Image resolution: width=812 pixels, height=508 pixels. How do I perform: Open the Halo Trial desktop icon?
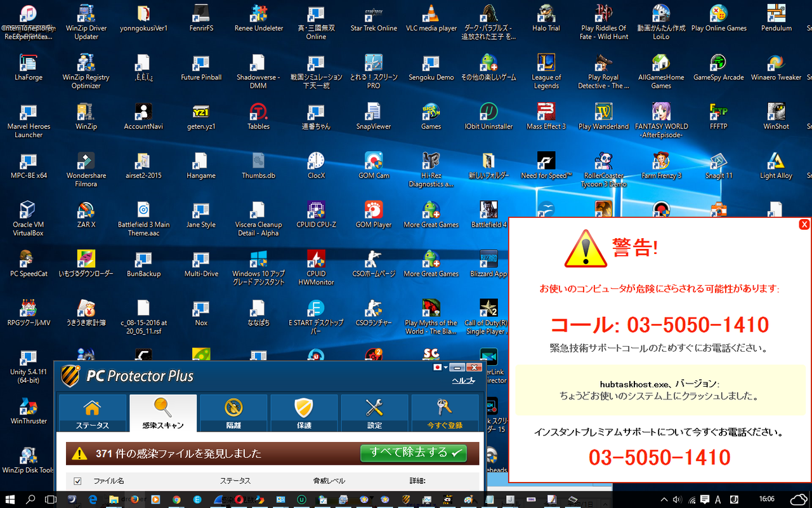click(546, 18)
